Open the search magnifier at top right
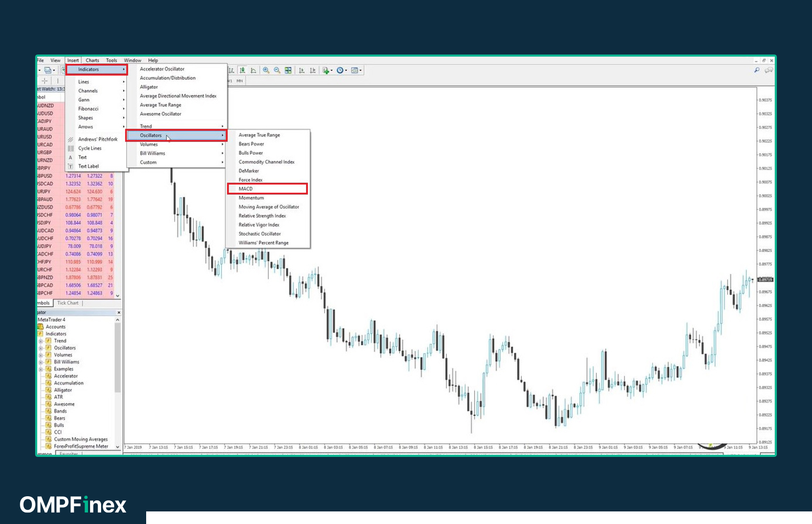Screen dimensions: 812x524 click(756, 70)
